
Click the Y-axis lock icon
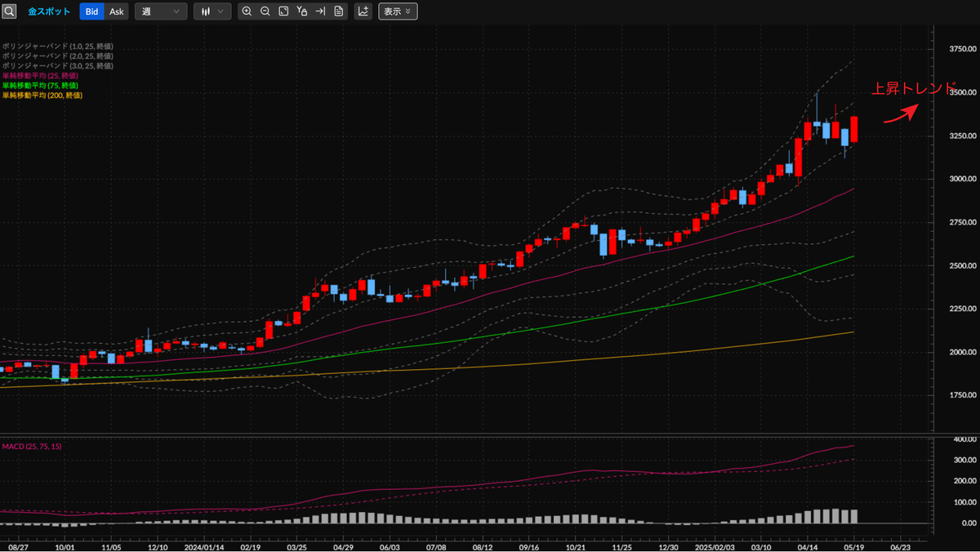[x=303, y=11]
